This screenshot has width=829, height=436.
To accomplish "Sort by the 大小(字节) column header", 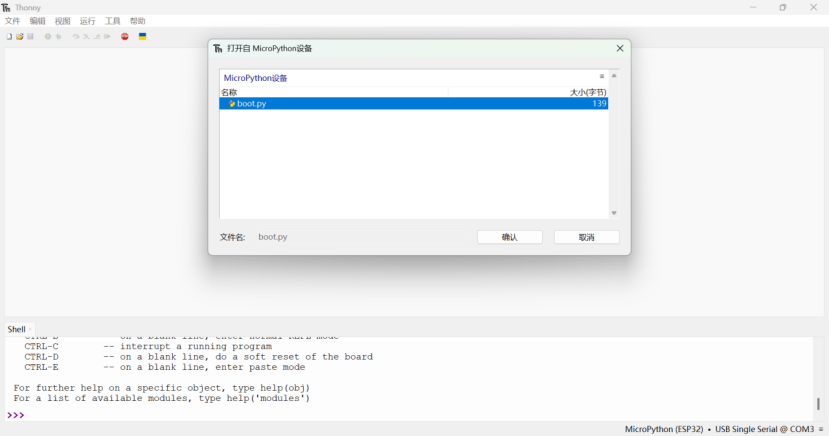I will pyautogui.click(x=528, y=92).
